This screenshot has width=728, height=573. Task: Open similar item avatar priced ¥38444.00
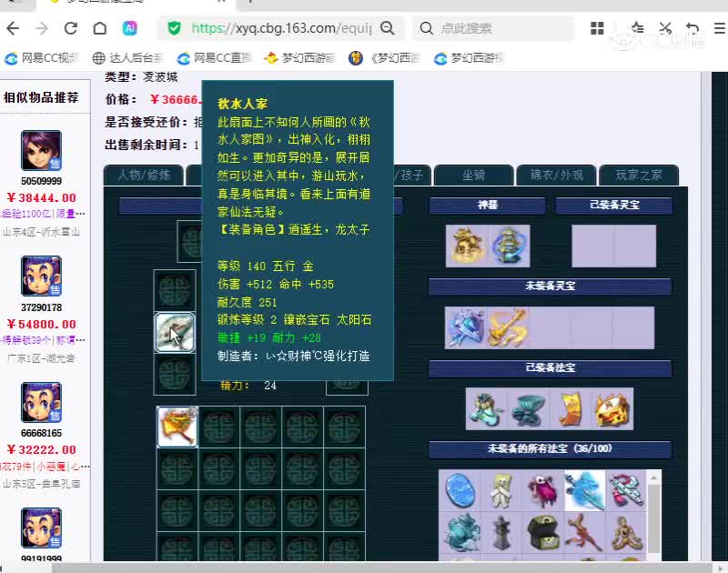click(x=41, y=150)
